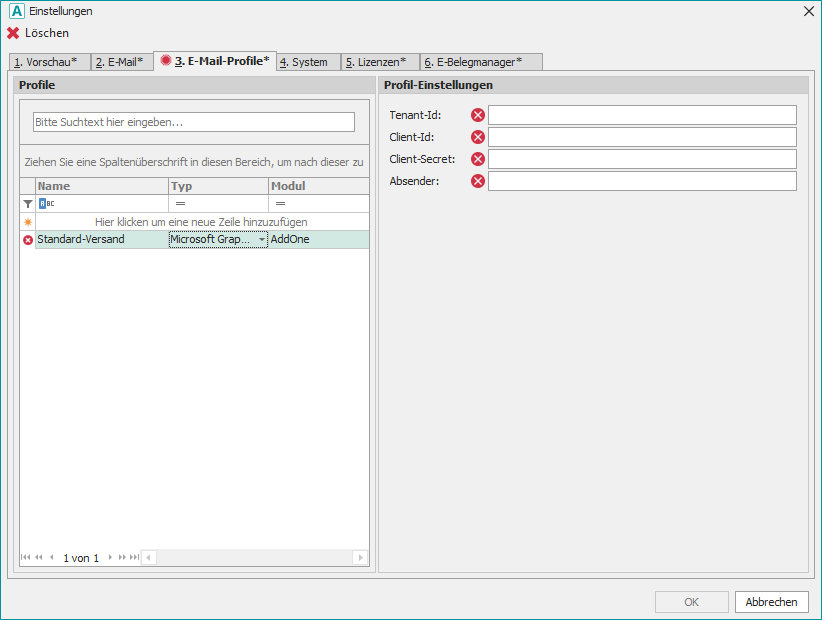Focus the Tenant-Id input field

click(x=642, y=115)
